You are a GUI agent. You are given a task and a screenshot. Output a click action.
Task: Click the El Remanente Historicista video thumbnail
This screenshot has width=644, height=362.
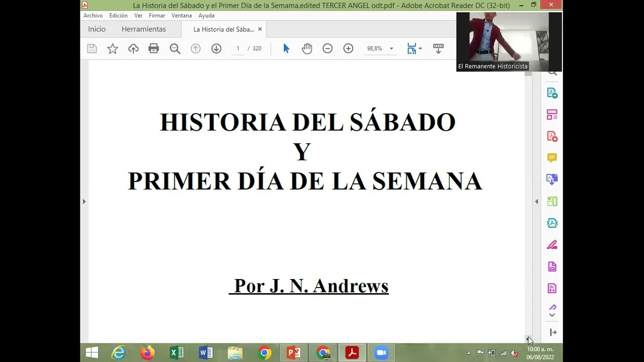pyautogui.click(x=509, y=42)
